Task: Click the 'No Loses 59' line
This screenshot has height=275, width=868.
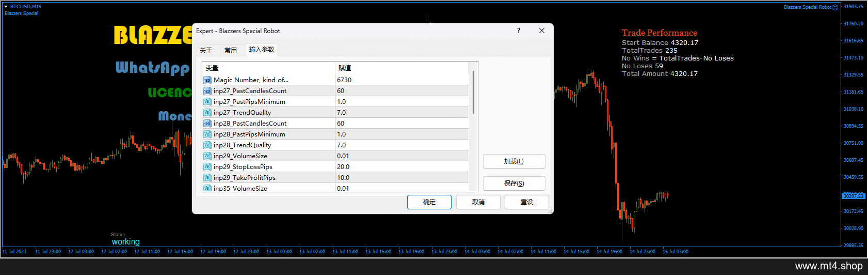Action: click(642, 66)
